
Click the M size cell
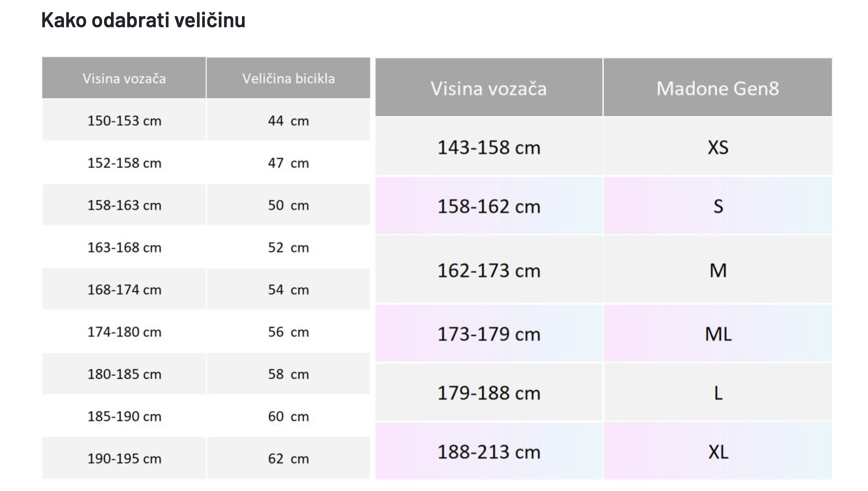tap(718, 270)
